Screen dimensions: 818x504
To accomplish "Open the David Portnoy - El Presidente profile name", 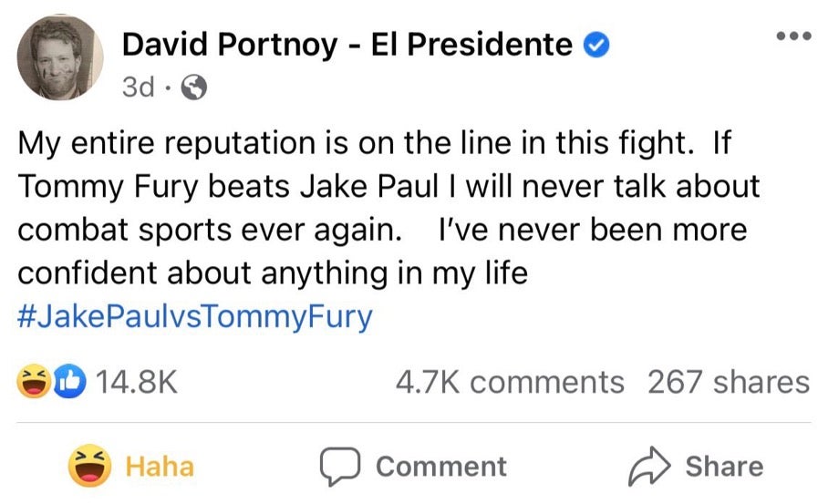I will (347, 43).
